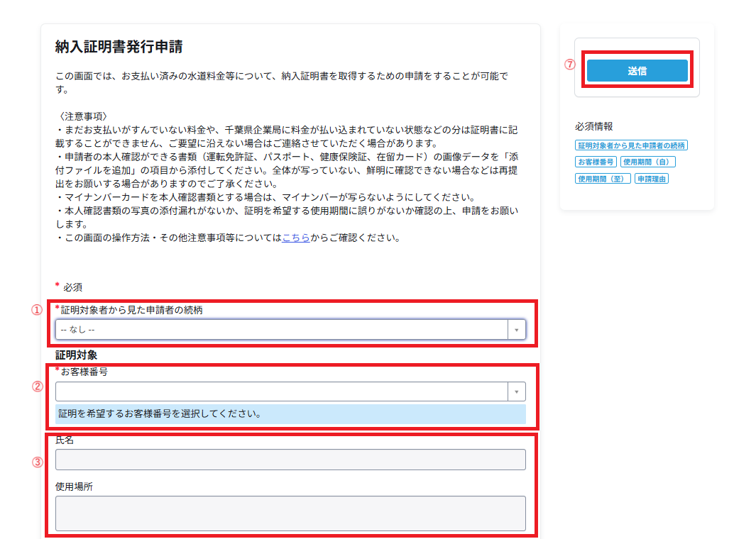
Task: Open the お客様番号 selection field
Action: (x=281, y=391)
